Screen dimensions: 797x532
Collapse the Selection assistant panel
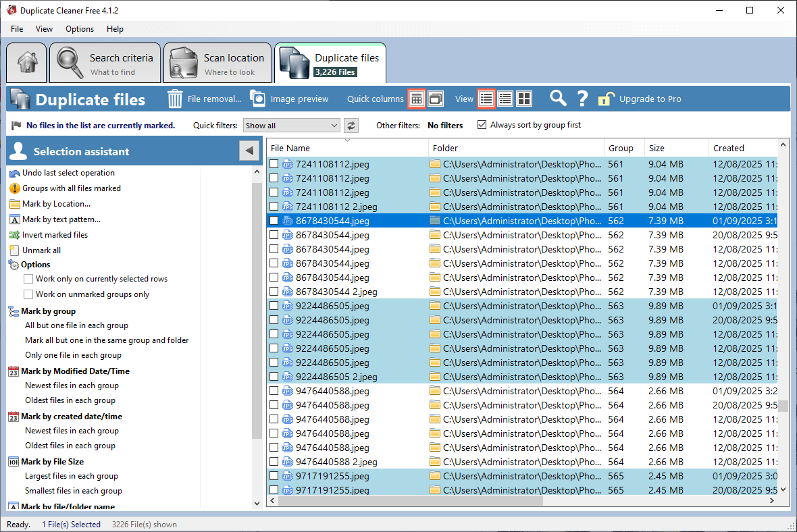(x=249, y=151)
